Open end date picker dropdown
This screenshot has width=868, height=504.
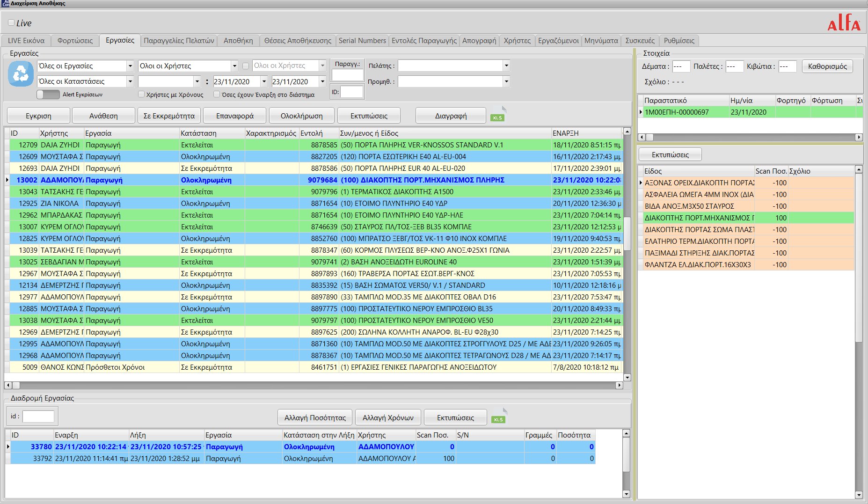click(x=322, y=81)
